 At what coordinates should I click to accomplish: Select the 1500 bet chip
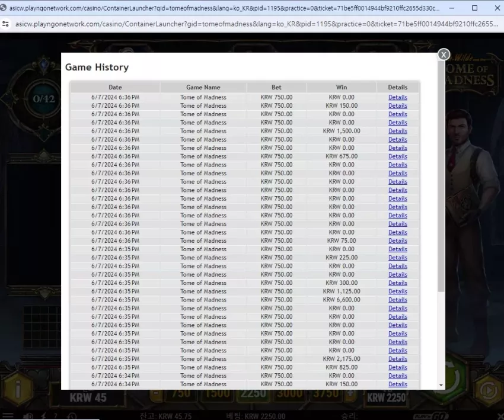218,395
